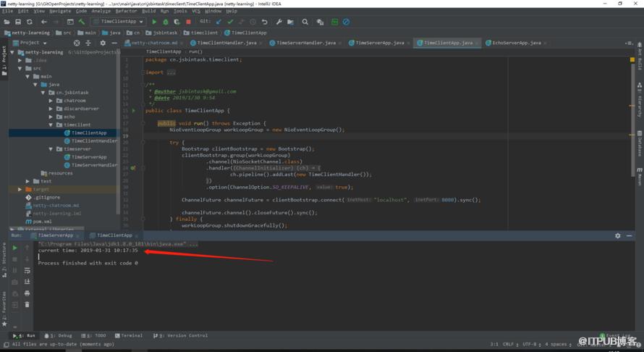Click the run gutter arrow beside class TimeClientApp
This screenshot has width=644, height=352.
134,111
